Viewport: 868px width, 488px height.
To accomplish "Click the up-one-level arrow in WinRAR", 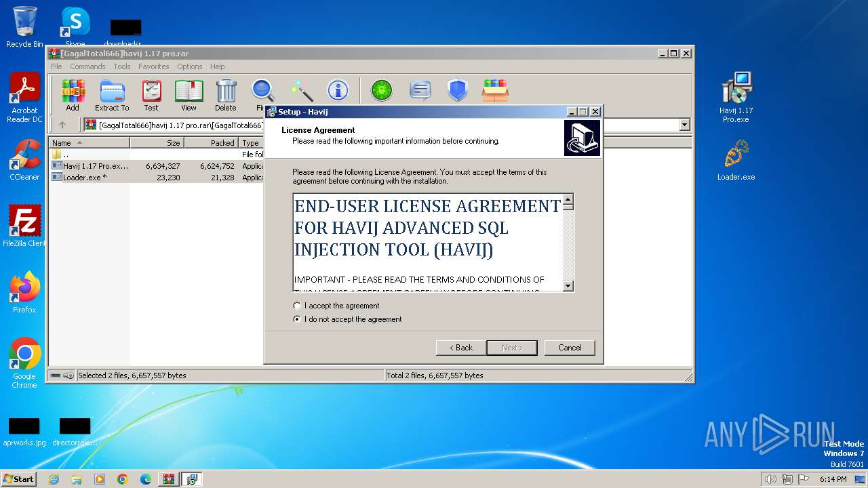I will (62, 125).
